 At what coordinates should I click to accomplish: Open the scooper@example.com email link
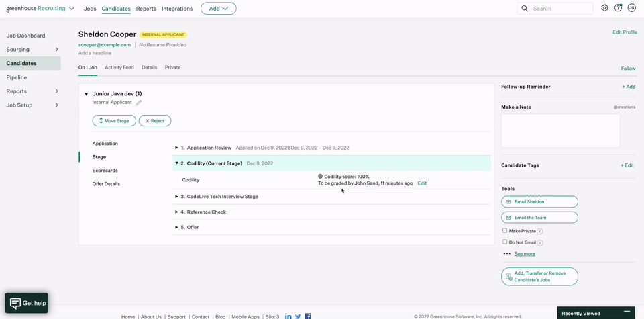pyautogui.click(x=105, y=45)
